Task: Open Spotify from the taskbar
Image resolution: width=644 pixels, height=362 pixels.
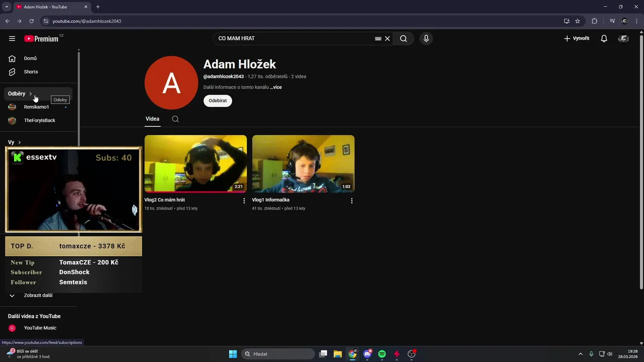Action: pos(382,354)
